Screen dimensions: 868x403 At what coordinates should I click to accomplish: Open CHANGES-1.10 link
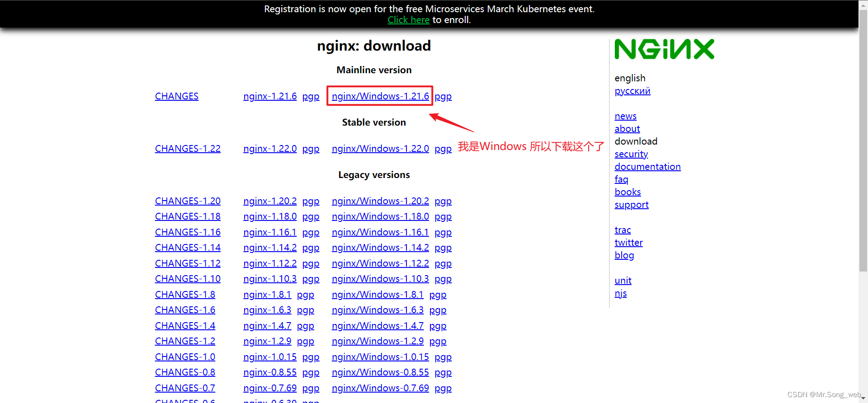pos(188,279)
